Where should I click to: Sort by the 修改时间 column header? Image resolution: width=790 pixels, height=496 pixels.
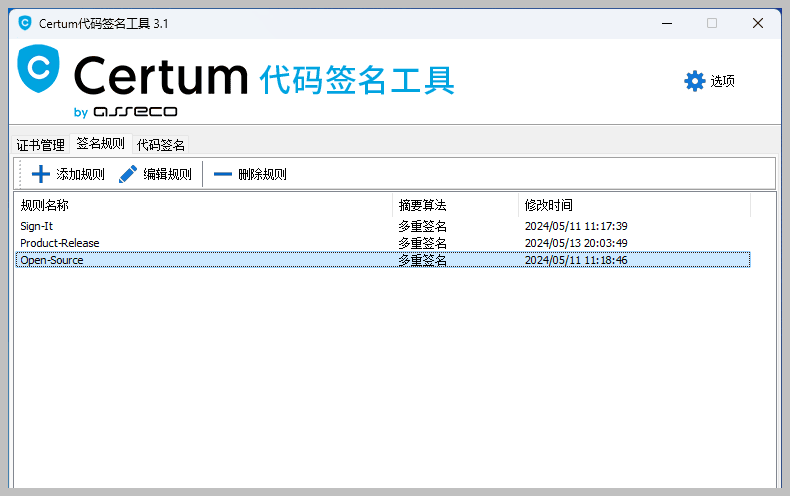[634, 205]
